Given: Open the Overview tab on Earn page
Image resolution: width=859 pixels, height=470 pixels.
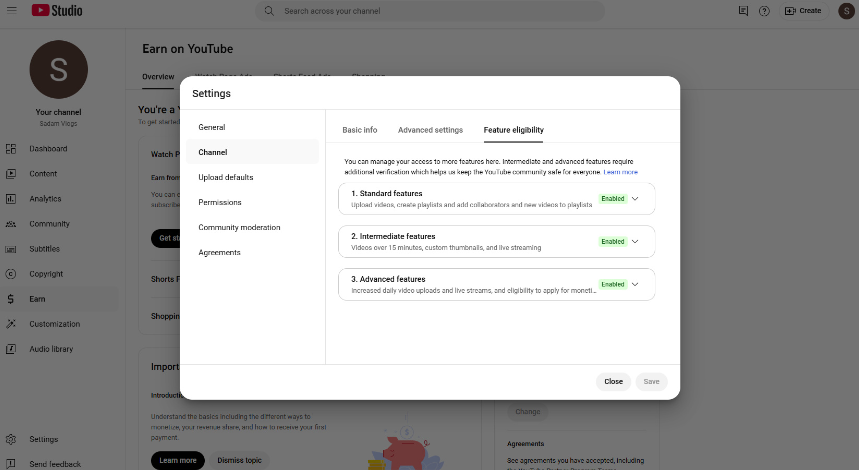Looking at the screenshot, I should pos(158,77).
